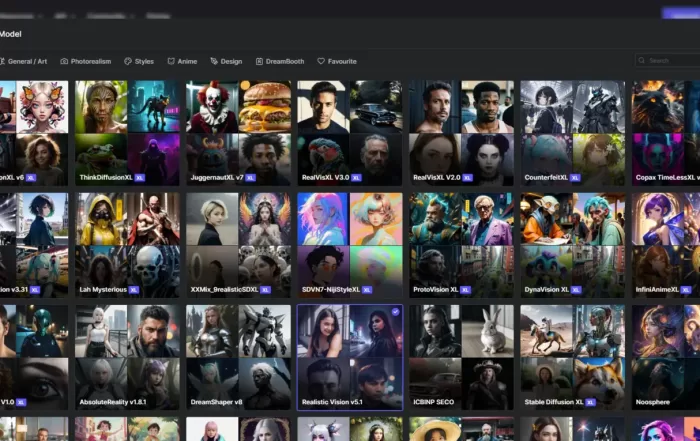
Task: Choose the Lah Mysterious model label
Action: pyautogui.click(x=103, y=290)
